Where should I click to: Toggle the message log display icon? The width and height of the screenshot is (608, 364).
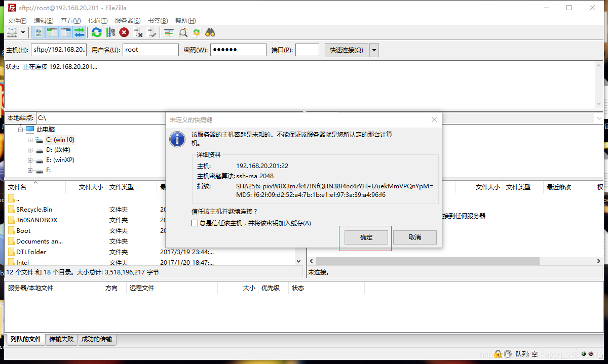pos(39,32)
